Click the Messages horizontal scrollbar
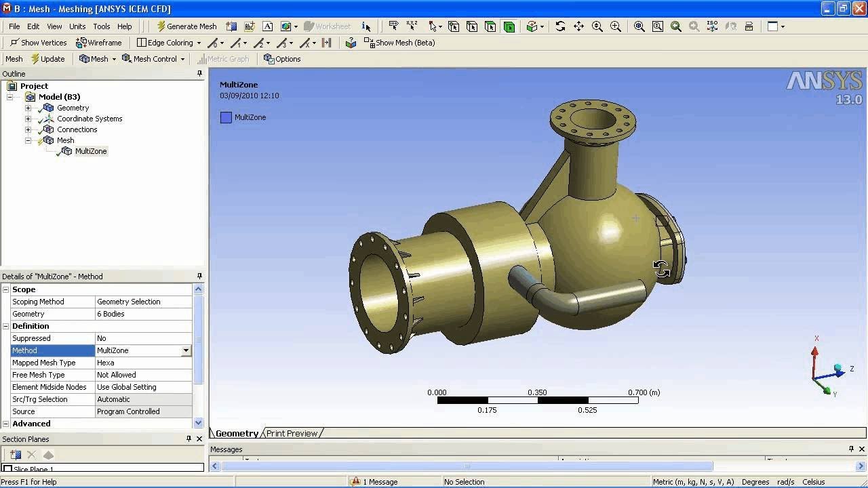The image size is (868, 488). point(467,466)
